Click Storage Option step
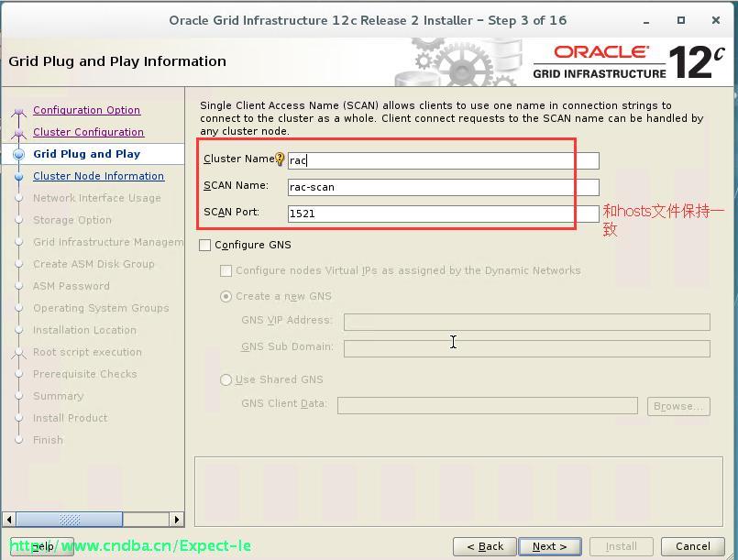 (72, 220)
